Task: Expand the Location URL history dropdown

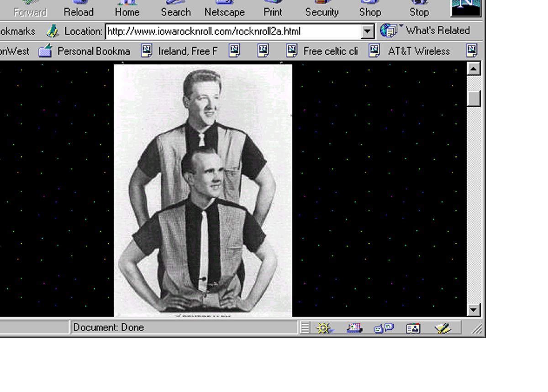Action: (368, 31)
